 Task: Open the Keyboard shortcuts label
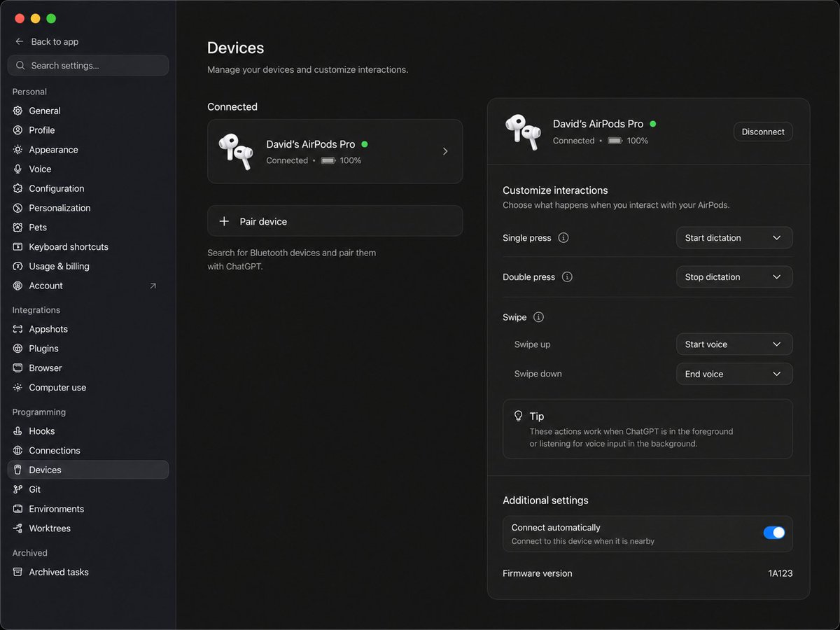[x=69, y=246]
